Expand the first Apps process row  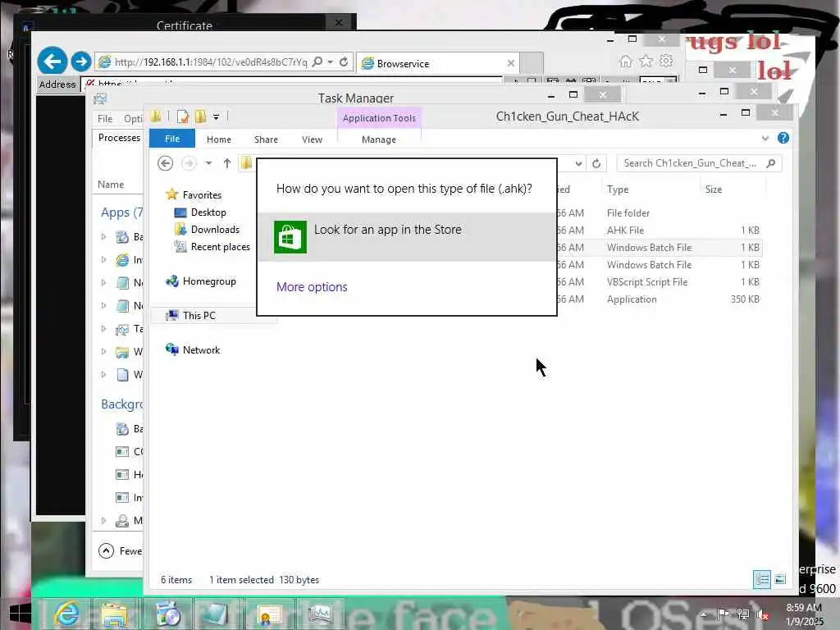click(x=103, y=237)
